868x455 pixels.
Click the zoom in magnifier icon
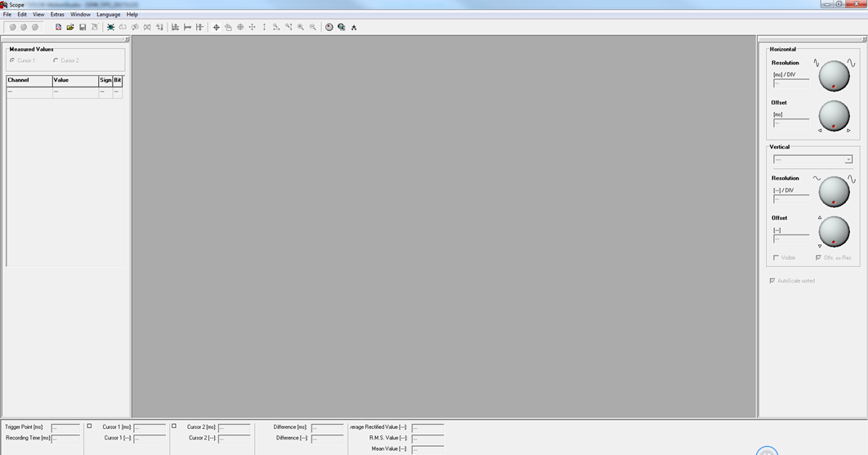click(301, 27)
